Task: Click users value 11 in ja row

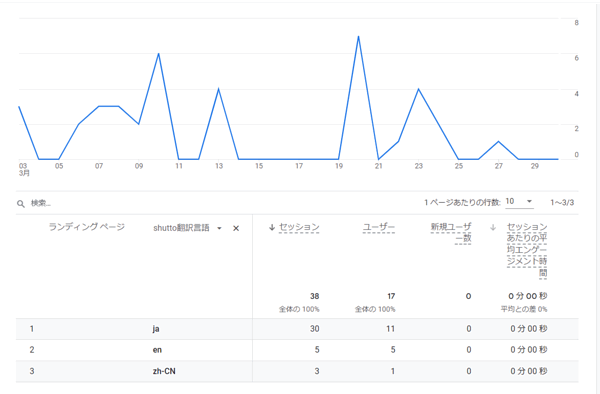Action: (x=390, y=329)
